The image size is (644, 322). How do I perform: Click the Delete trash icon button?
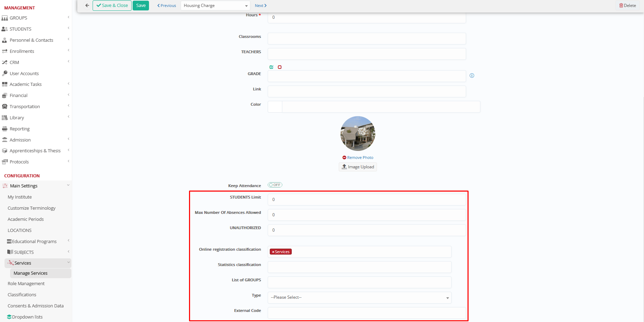(x=627, y=6)
